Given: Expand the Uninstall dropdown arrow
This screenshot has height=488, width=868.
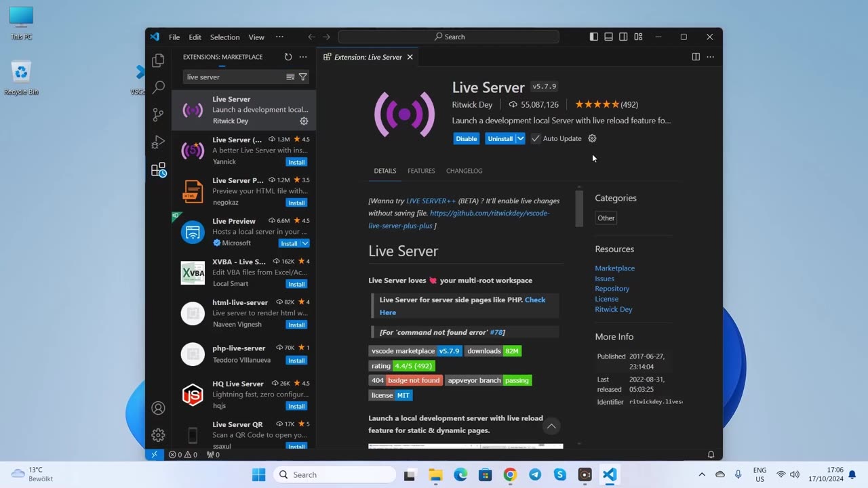Looking at the screenshot, I should point(520,138).
